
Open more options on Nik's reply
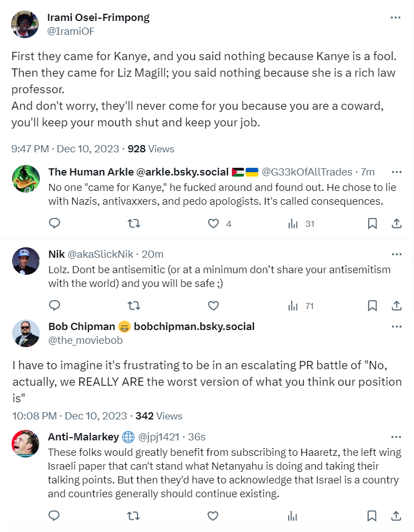click(396, 254)
